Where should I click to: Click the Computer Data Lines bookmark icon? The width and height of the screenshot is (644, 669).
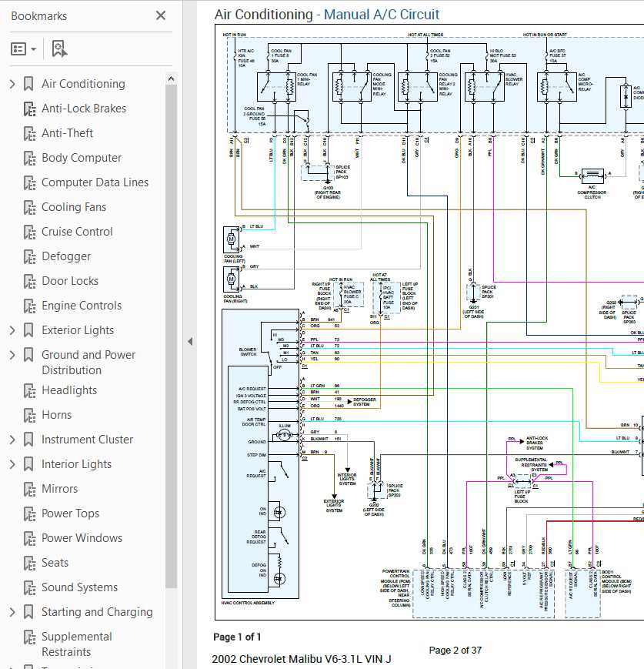point(29,183)
